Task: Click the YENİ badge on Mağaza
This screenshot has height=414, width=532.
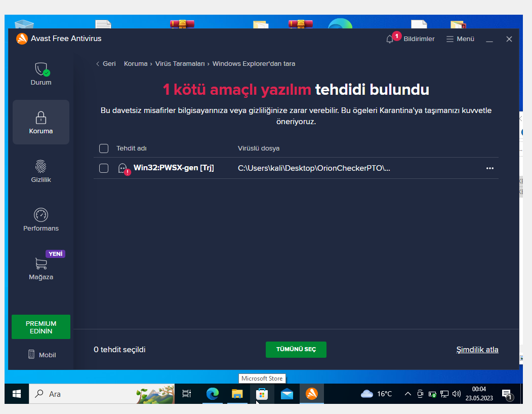Action: [x=55, y=254]
